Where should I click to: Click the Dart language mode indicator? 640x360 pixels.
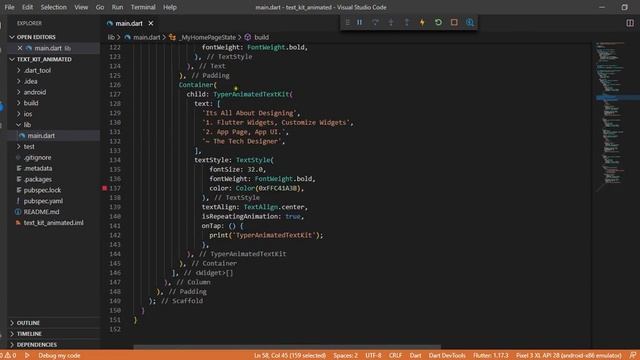click(x=416, y=356)
